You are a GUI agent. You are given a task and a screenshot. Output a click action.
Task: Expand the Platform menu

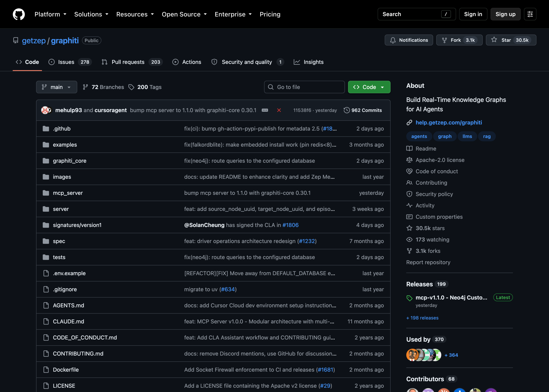(50, 14)
